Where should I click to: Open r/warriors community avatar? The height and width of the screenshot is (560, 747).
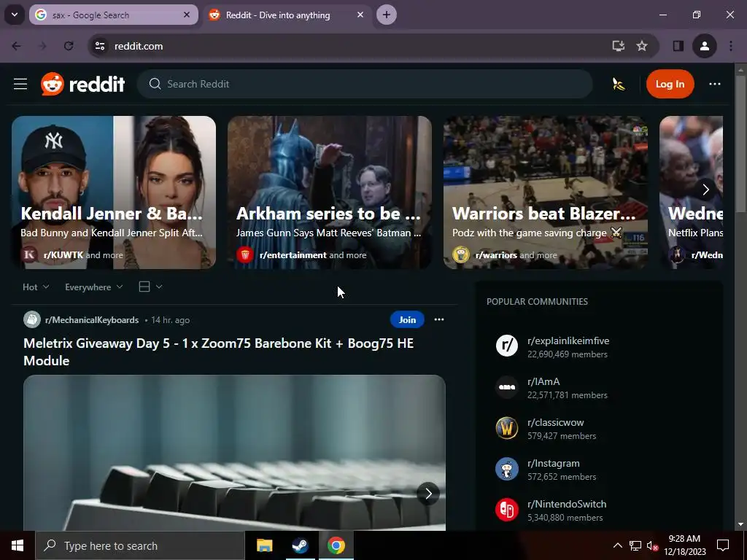pos(461,254)
